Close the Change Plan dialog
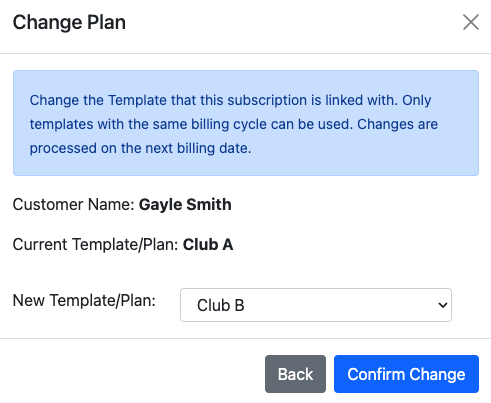This screenshot has height=403, width=491. 471,22
